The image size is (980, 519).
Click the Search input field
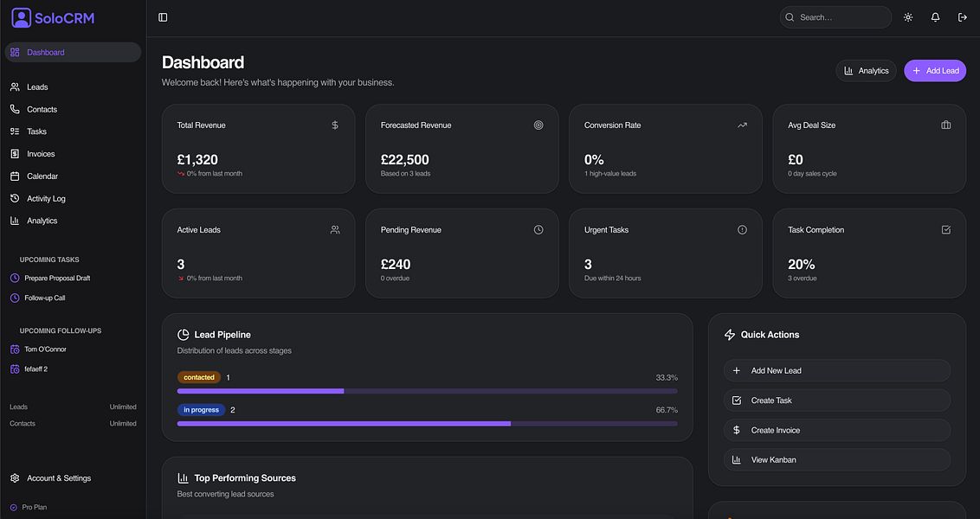835,16
